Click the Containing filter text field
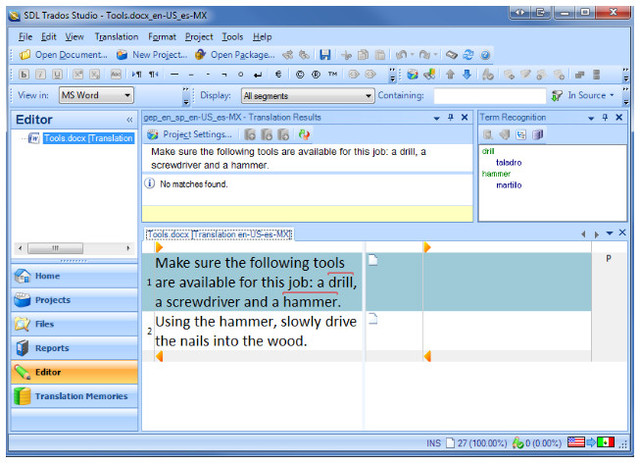The image size is (640, 464). 489,96
